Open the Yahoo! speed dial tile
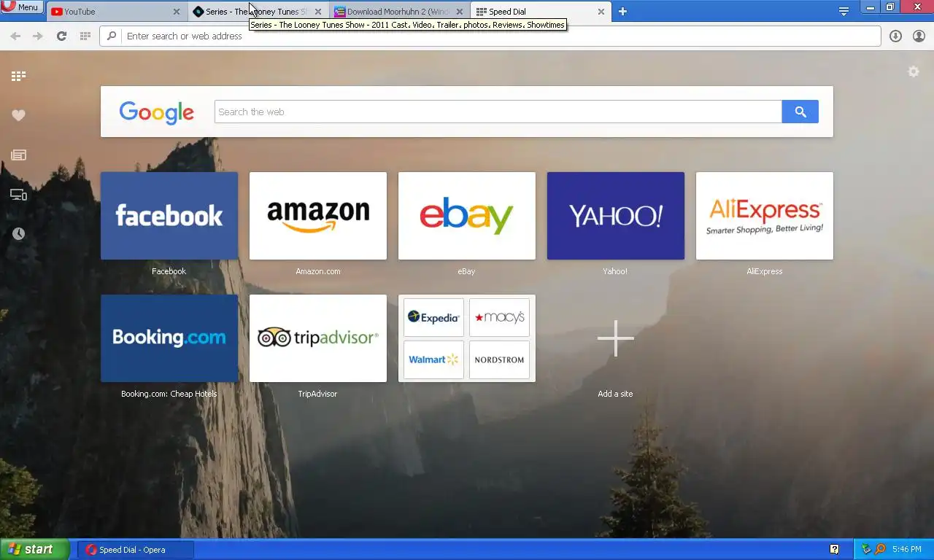This screenshot has height=560, width=934. click(616, 216)
